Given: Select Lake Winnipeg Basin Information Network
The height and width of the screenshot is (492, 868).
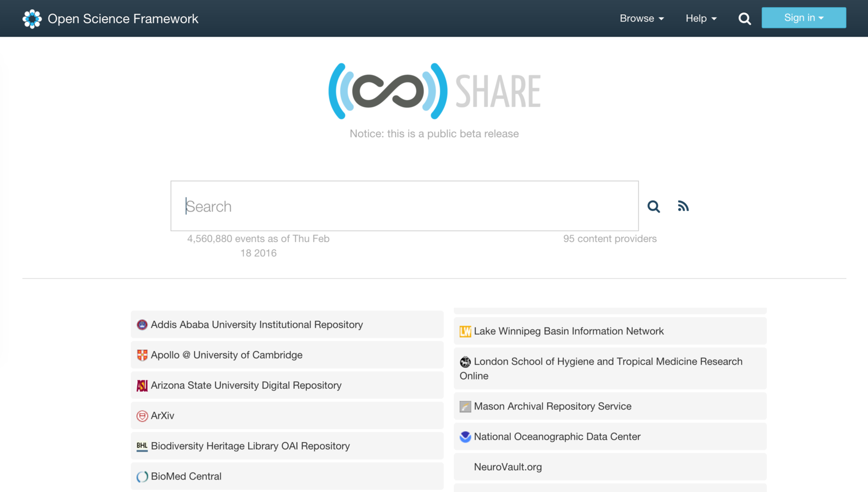Looking at the screenshot, I should pos(610,331).
